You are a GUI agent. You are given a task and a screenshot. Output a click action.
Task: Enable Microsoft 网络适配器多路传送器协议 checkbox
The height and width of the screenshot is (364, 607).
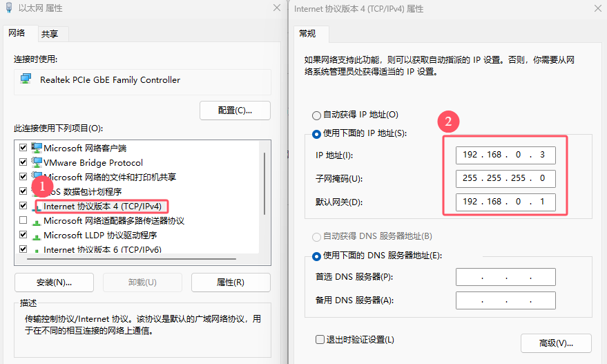23,220
